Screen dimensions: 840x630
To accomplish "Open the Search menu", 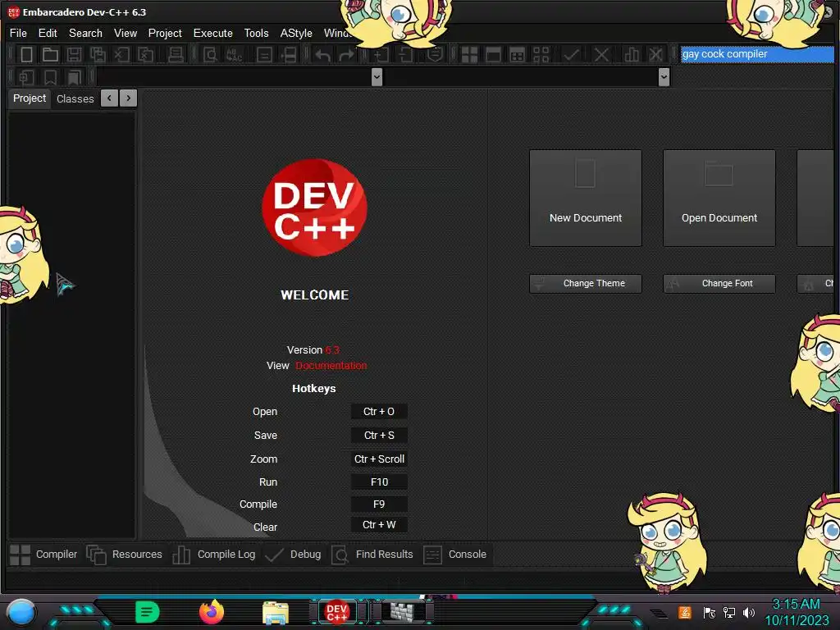I will coord(85,33).
